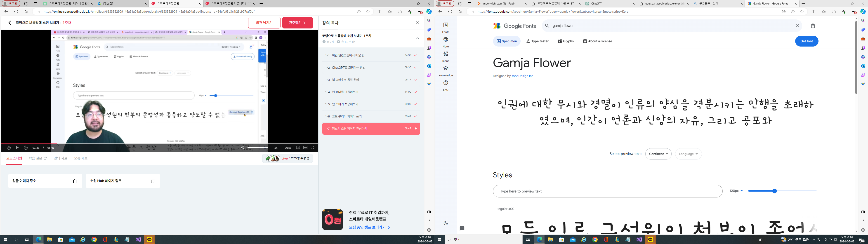Open lecture 1-2 ChatGPT로 코딩하는 방법
This screenshot has height=244, width=868.
(371, 67)
